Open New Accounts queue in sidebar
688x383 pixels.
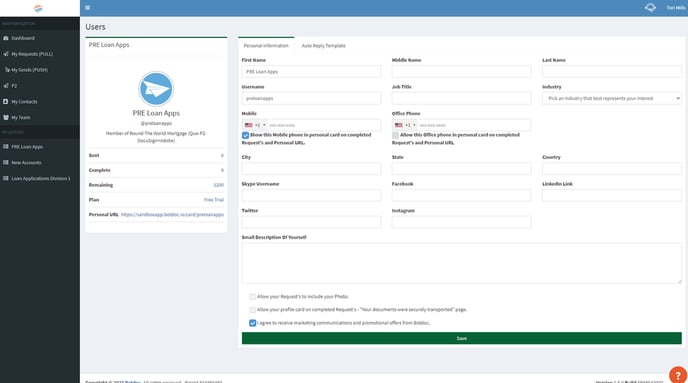pos(26,163)
